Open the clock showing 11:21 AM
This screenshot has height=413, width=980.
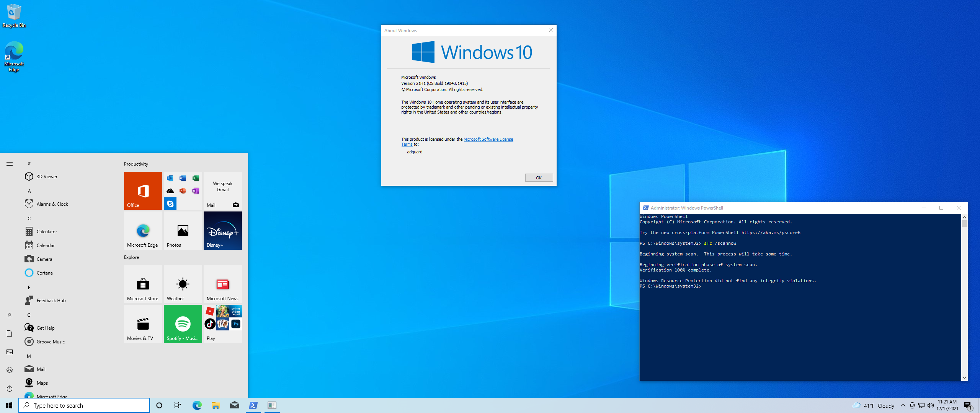[947, 405]
